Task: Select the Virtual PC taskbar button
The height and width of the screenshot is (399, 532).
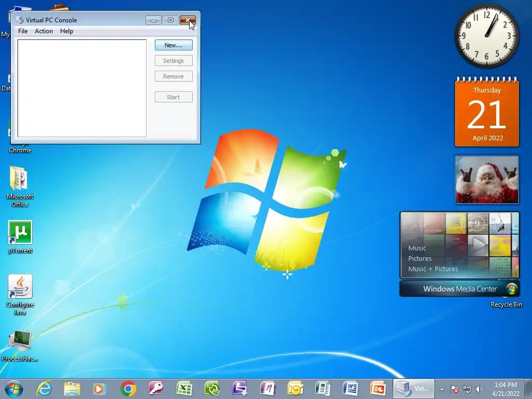Action: [414, 389]
